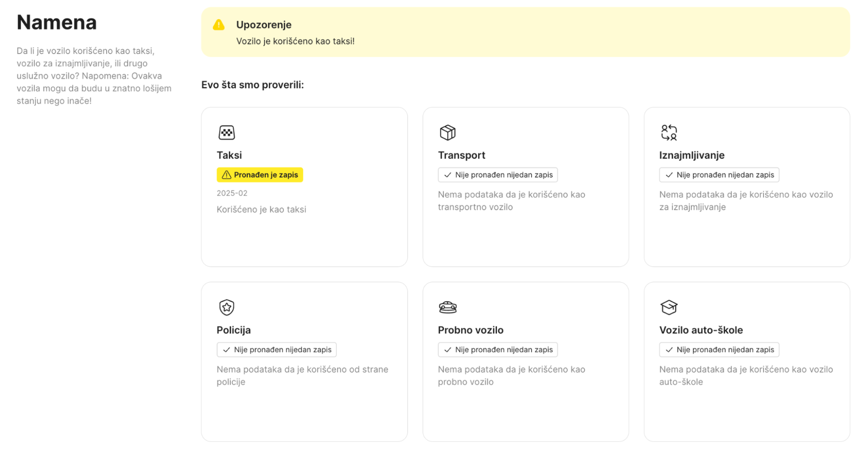Screen dimensions: 868x452
Task: Click the yellow warning triangle in Upozorenje banner
Action: pyautogui.click(x=219, y=25)
